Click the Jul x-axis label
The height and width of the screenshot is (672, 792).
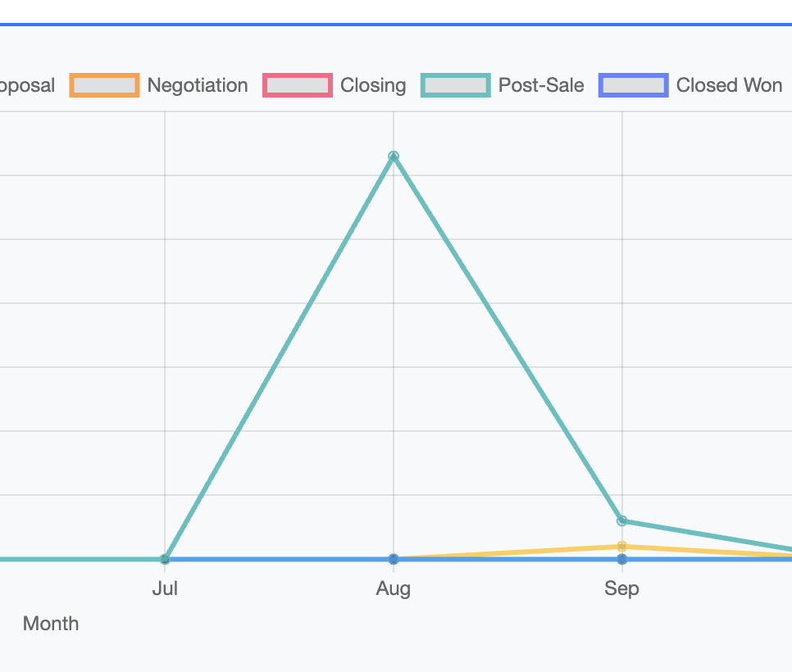(165, 588)
